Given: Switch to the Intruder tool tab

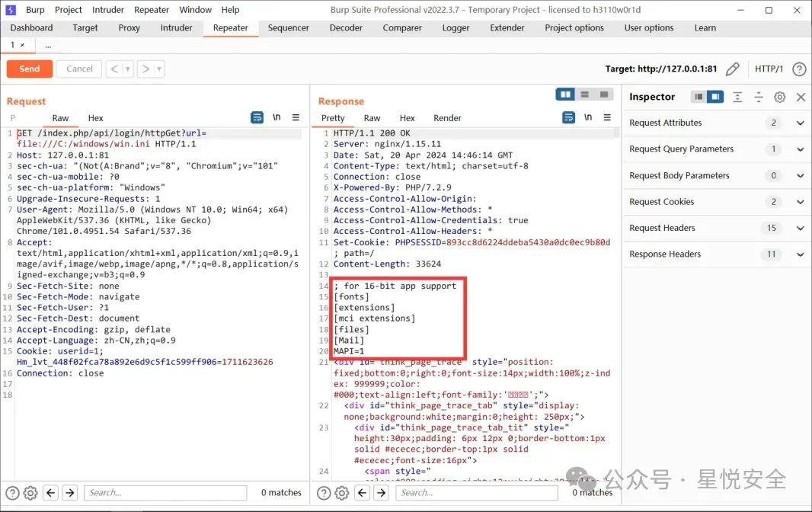Looking at the screenshot, I should (x=176, y=28).
